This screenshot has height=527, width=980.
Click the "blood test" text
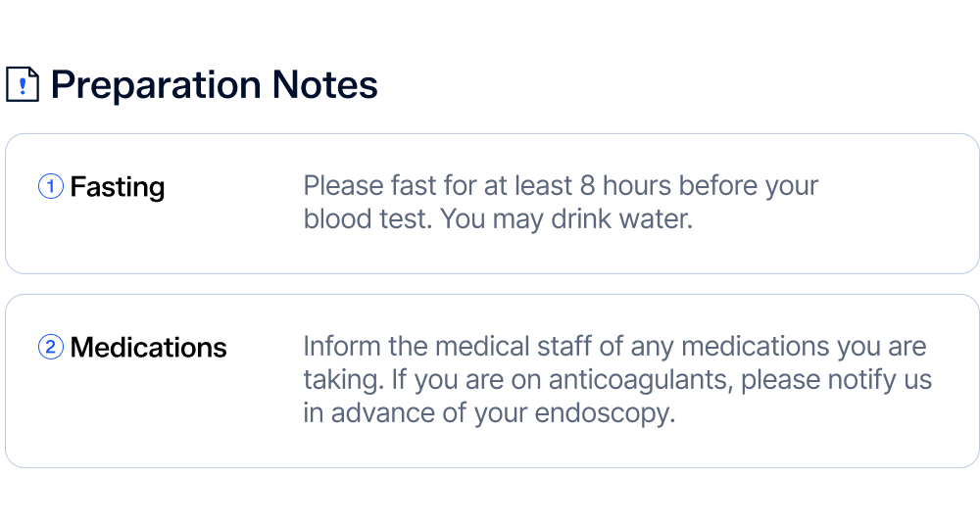(x=367, y=218)
